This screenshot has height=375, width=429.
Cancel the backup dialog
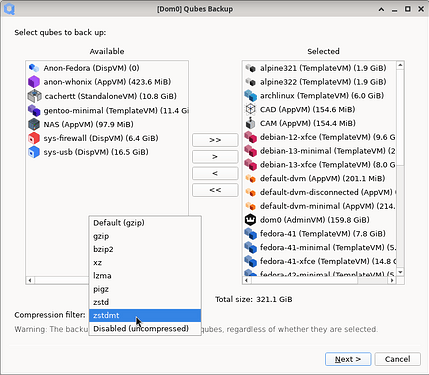[x=397, y=359]
